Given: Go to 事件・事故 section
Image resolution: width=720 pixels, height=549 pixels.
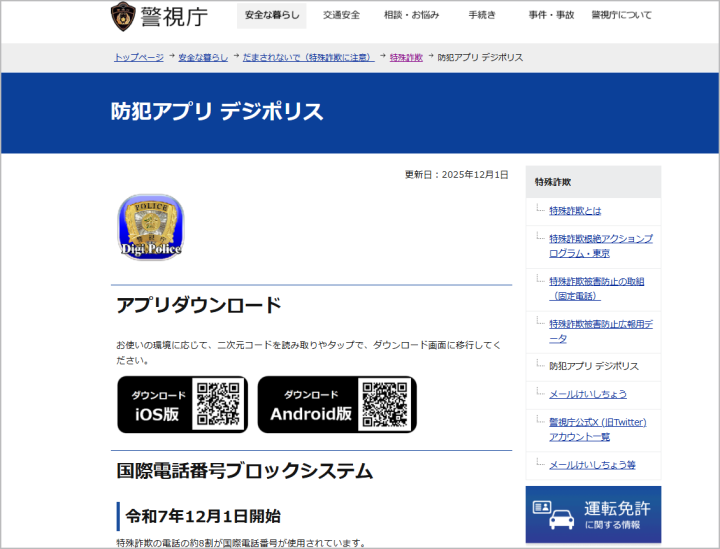Looking at the screenshot, I should tap(551, 15).
